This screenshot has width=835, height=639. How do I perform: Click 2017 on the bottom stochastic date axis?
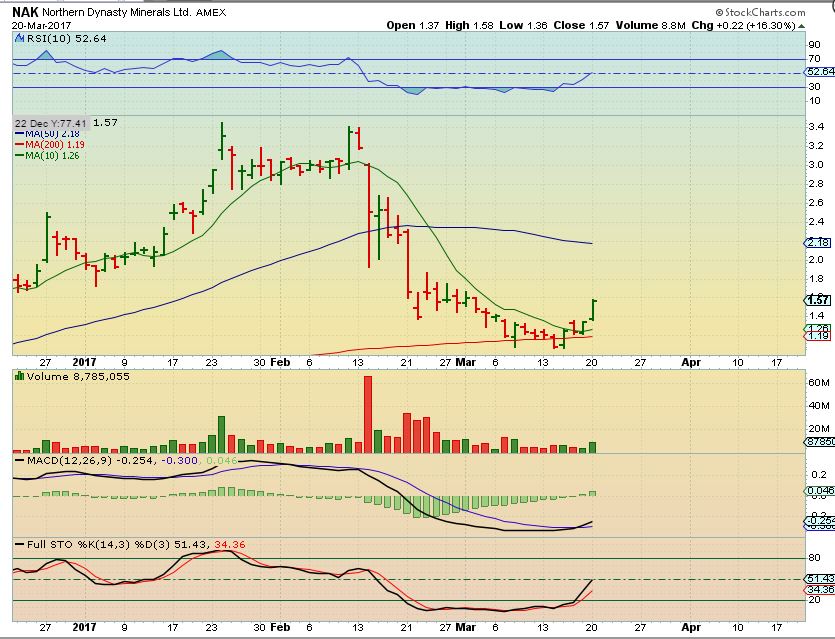84,627
